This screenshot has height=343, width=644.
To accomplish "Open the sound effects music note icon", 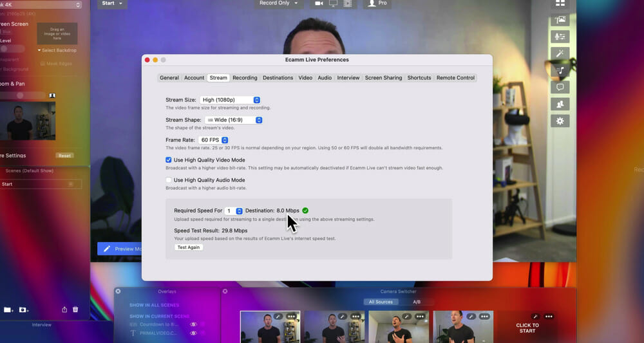I will pos(560,70).
